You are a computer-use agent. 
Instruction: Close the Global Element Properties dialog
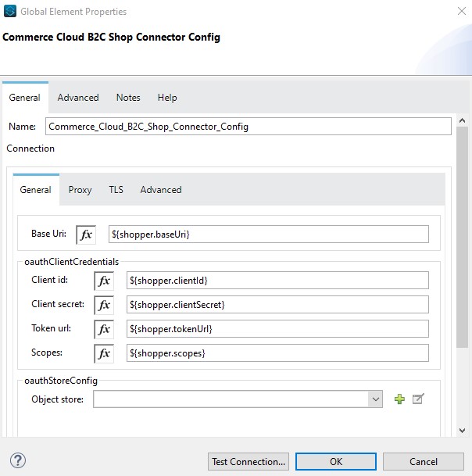click(462, 11)
